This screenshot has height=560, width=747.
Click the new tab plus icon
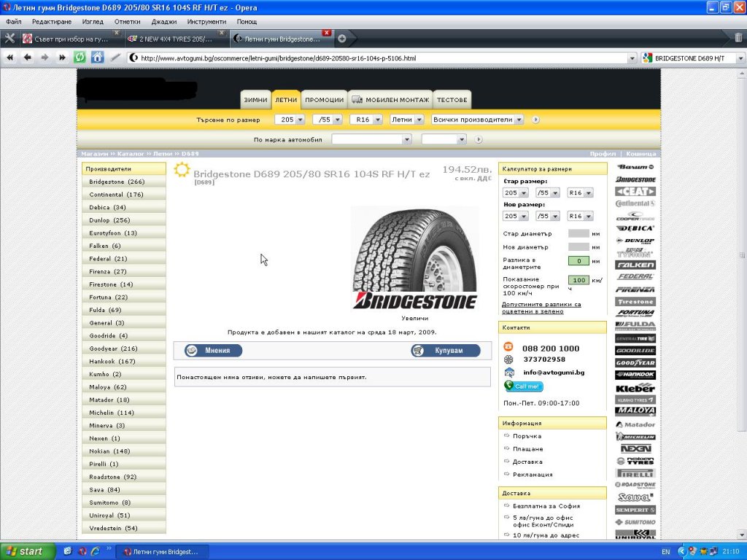pyautogui.click(x=341, y=38)
